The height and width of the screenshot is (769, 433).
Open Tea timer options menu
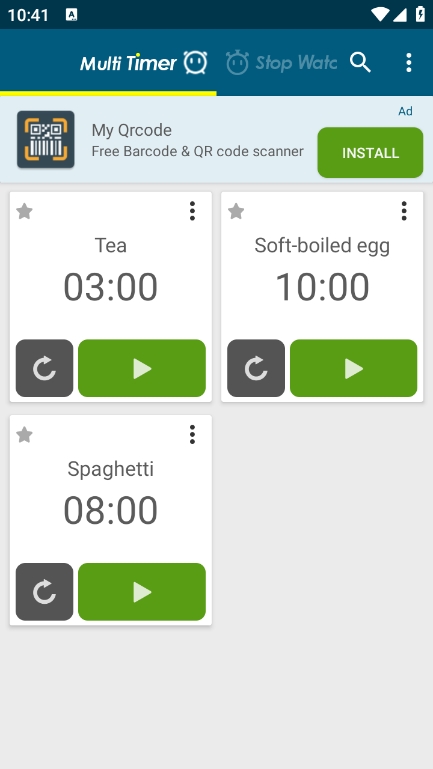coord(192,211)
